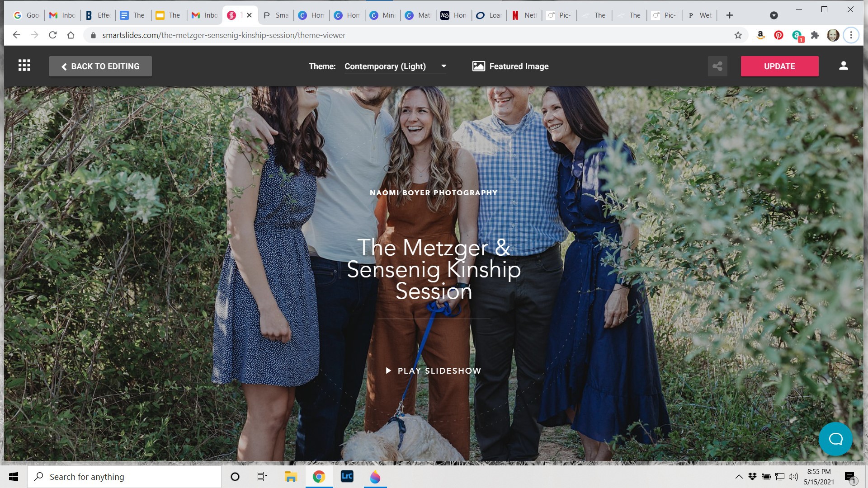Image resolution: width=868 pixels, height=488 pixels.
Task: Play the slideshow
Action: tap(434, 371)
